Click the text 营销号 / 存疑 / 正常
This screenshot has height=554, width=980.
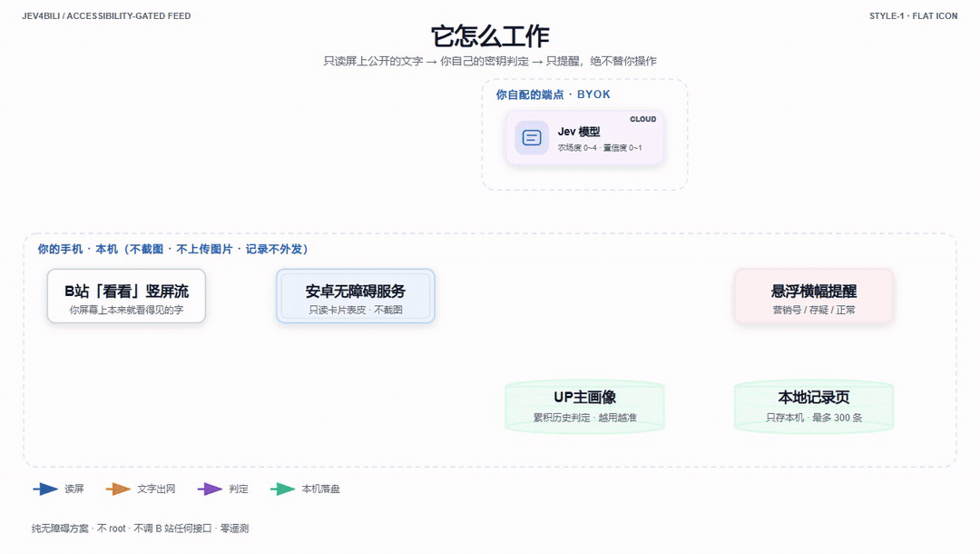coord(814,310)
